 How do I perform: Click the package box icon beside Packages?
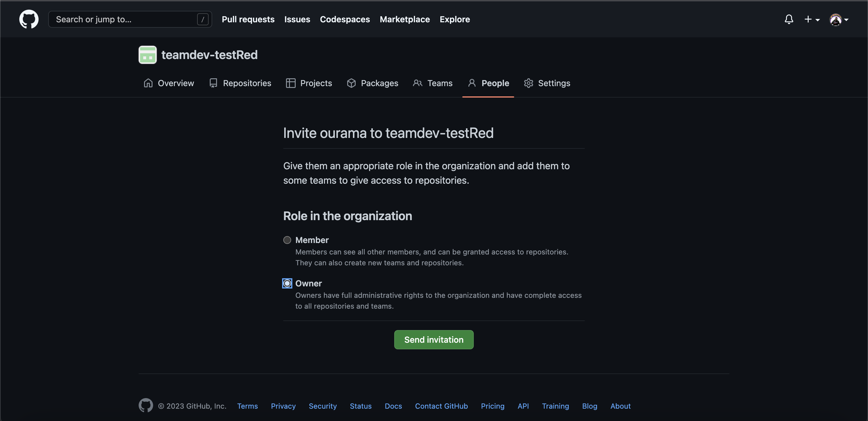click(x=351, y=83)
